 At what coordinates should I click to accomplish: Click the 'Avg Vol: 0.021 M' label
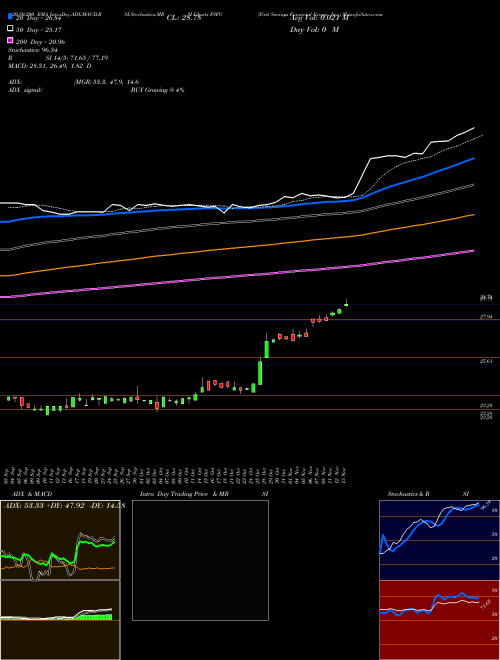(319, 18)
